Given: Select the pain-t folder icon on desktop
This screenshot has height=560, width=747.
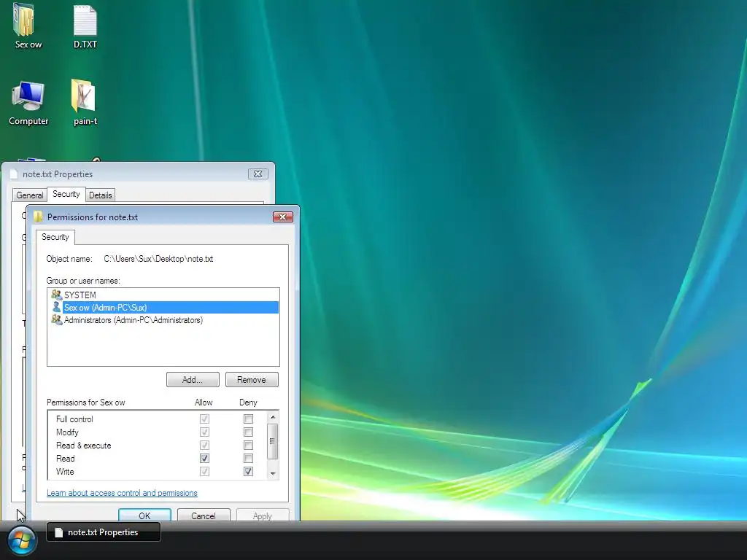Looking at the screenshot, I should (x=85, y=97).
